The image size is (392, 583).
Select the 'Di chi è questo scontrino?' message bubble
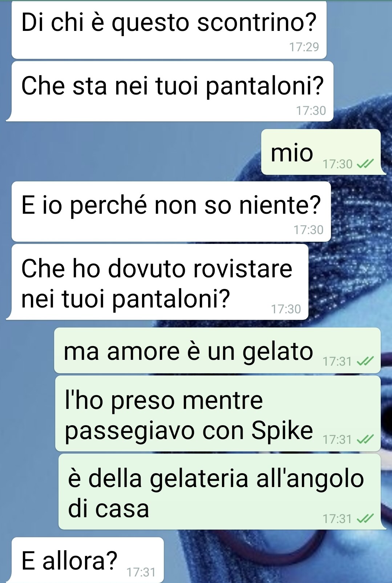coord(169,30)
